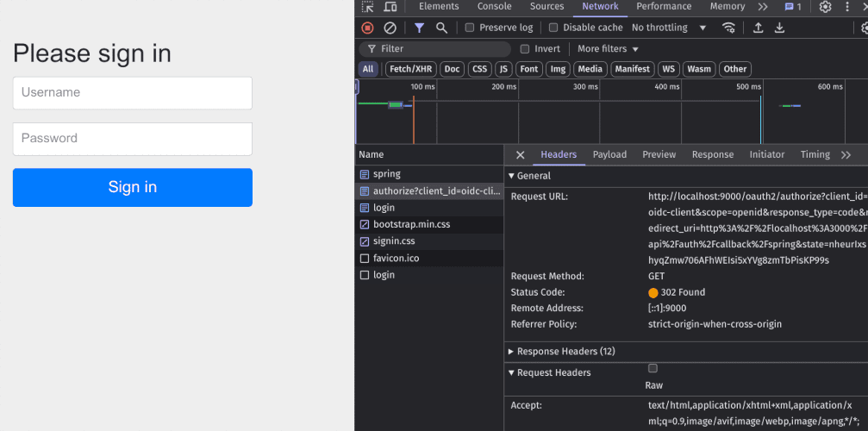Focus the network Filter text box

434,48
